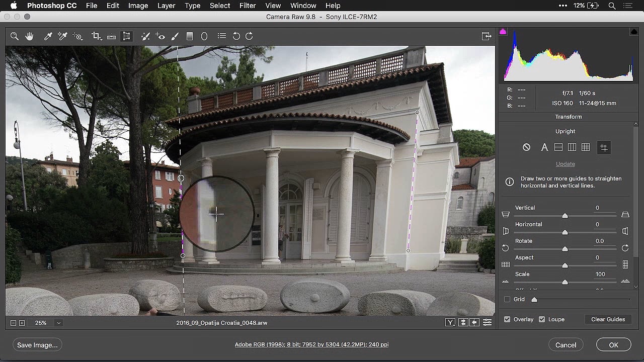Select the Crop tool
This screenshot has height=362, width=644.
tap(96, 36)
